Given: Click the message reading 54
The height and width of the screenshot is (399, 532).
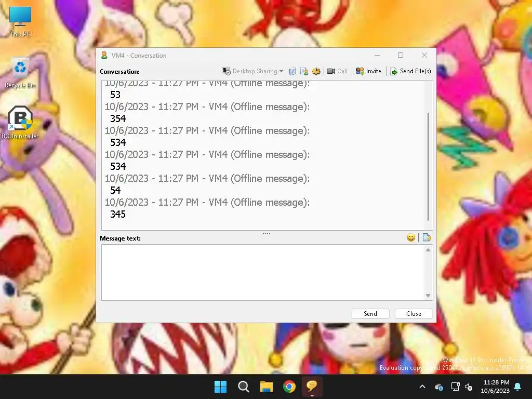Looking at the screenshot, I should [x=115, y=190].
